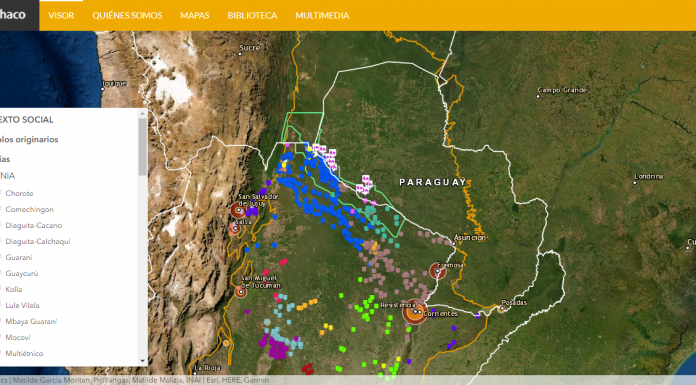
Task: Click the 'Esri, HERE, Garmin' attribution text
Action: (238, 380)
